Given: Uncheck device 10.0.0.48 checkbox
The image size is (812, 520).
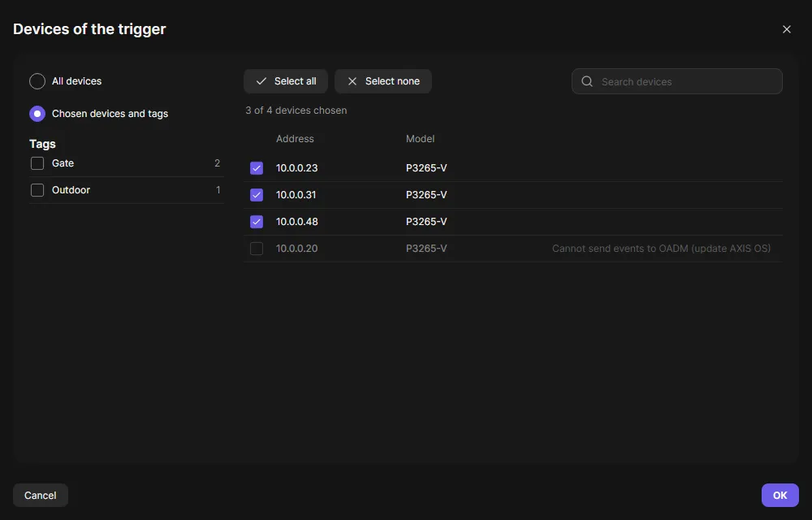Looking at the screenshot, I should [257, 222].
